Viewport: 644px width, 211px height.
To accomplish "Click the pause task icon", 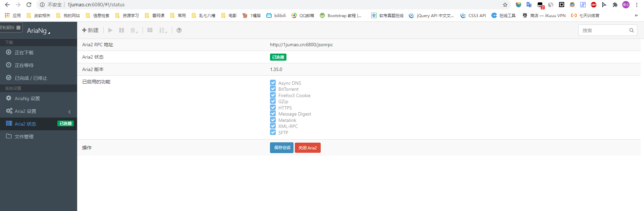I will click(x=121, y=30).
